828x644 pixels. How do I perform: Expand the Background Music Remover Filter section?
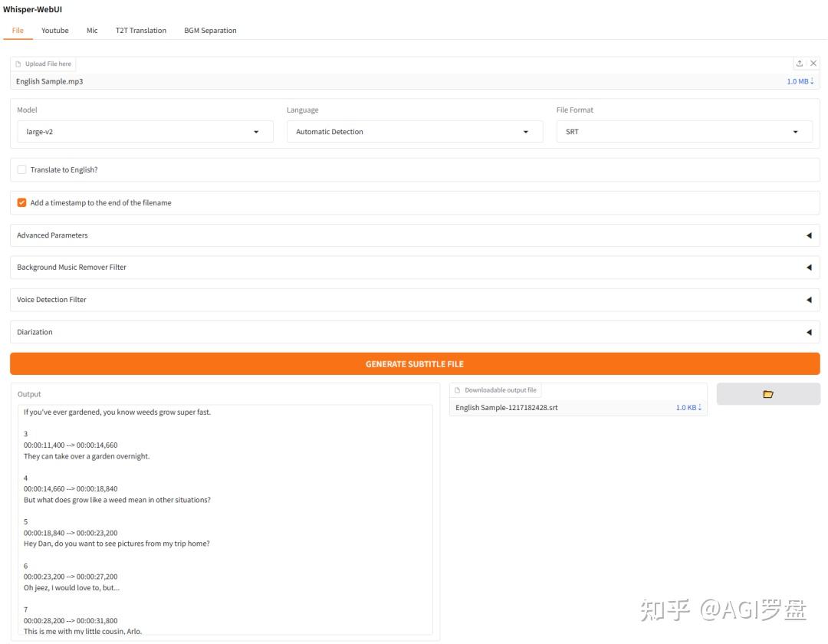pos(414,268)
